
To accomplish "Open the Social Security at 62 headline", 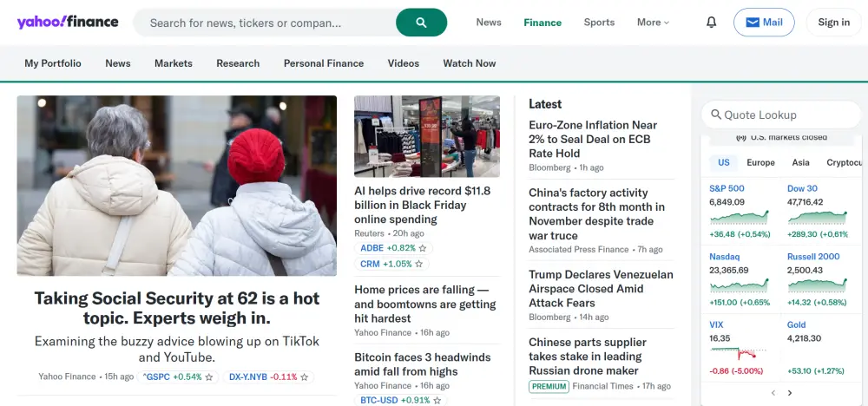I will pyautogui.click(x=176, y=309).
